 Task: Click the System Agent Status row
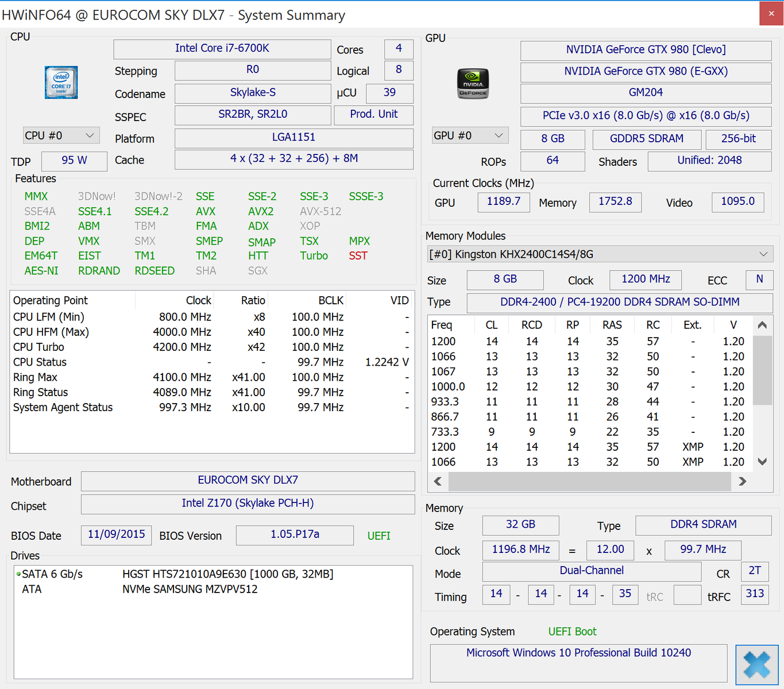pyautogui.click(x=211, y=408)
